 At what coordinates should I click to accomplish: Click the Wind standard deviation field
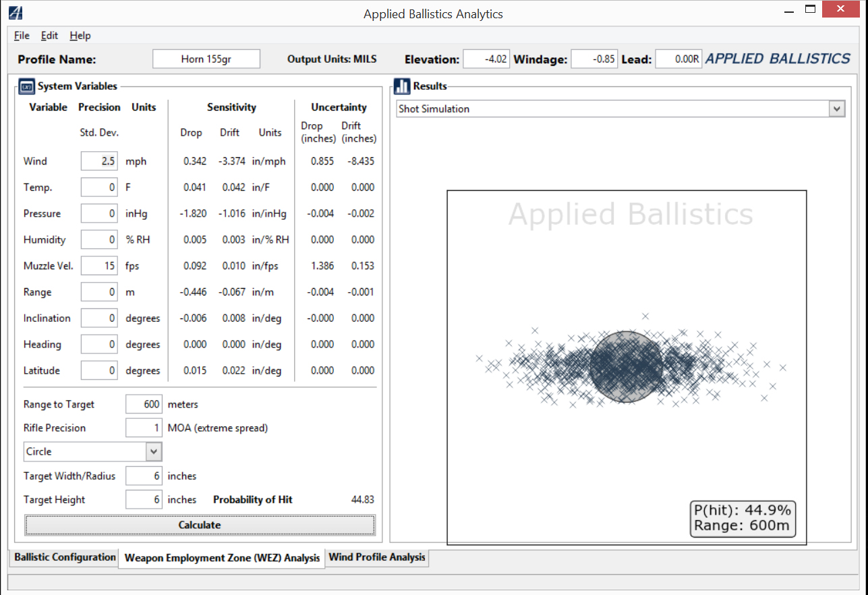click(99, 161)
